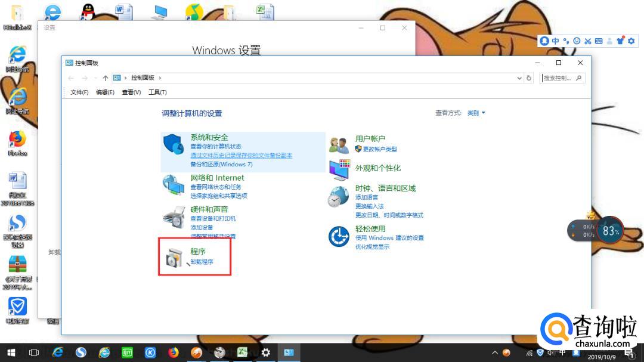Go up one level with the up arrow
The height and width of the screenshot is (362, 644).
(106, 78)
